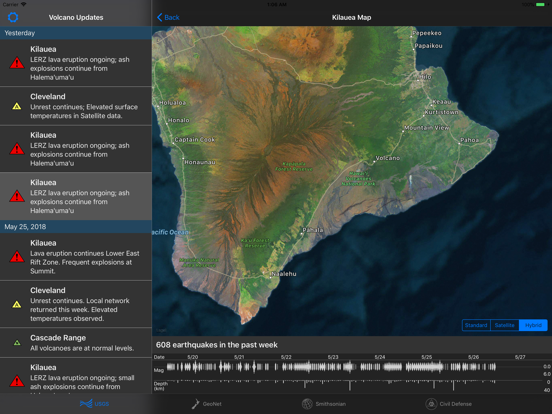Image resolution: width=552 pixels, height=414 pixels.
Task: Click the Pahoa label on the map
Action: [x=469, y=140]
